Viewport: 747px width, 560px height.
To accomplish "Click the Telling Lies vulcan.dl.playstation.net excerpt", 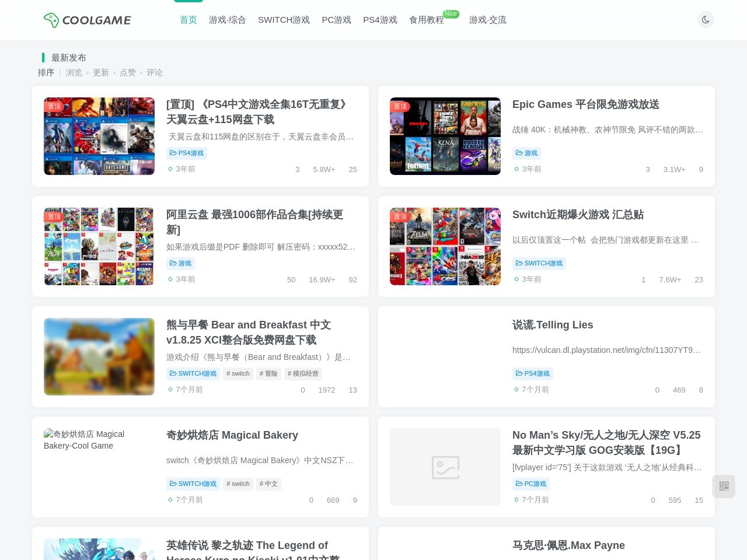I will click(608, 350).
